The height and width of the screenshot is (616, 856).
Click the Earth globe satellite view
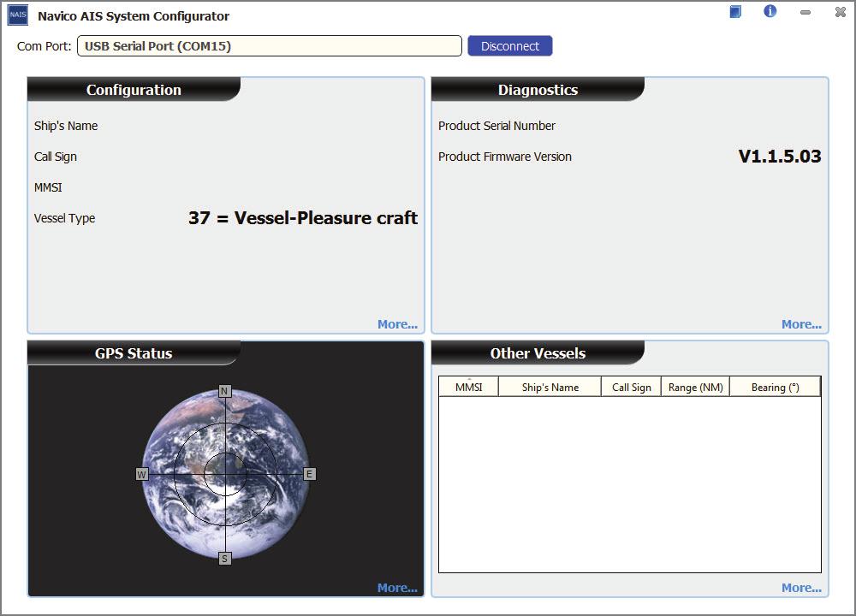click(x=225, y=475)
